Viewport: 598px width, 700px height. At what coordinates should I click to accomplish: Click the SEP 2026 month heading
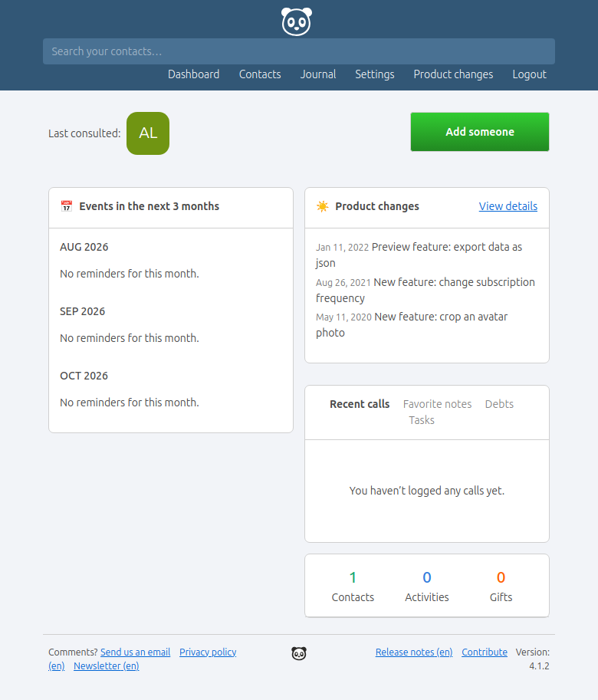pyautogui.click(x=83, y=311)
